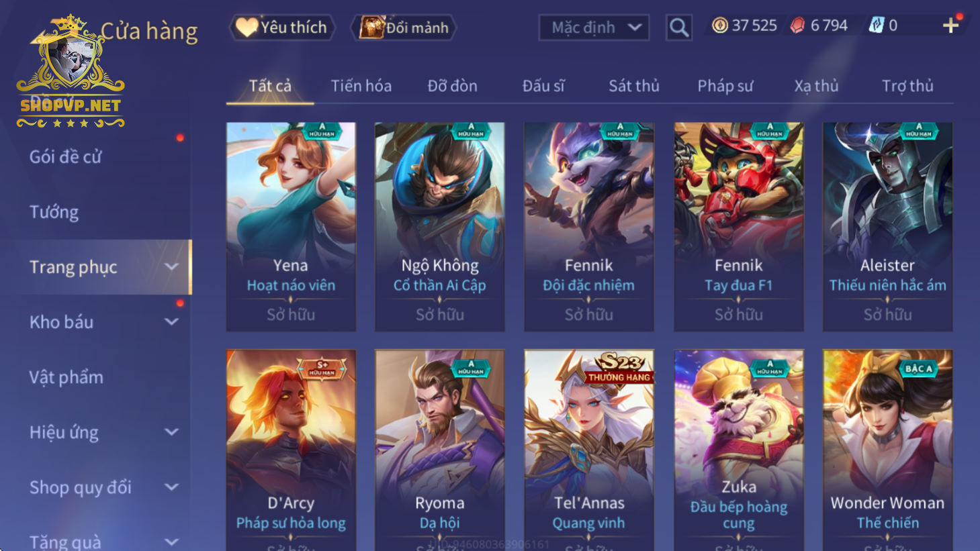This screenshot has height=551, width=980.
Task: Click the search magnifier icon
Action: tap(678, 28)
